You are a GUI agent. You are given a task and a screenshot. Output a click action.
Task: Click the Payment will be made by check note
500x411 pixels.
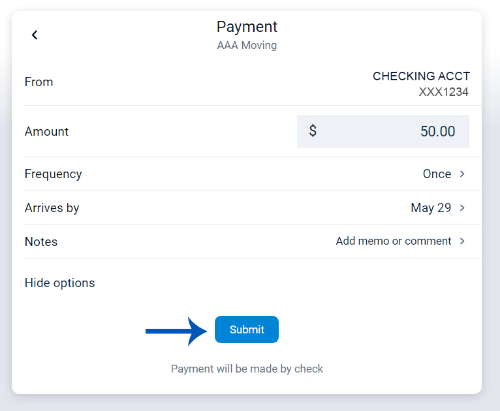tap(247, 369)
